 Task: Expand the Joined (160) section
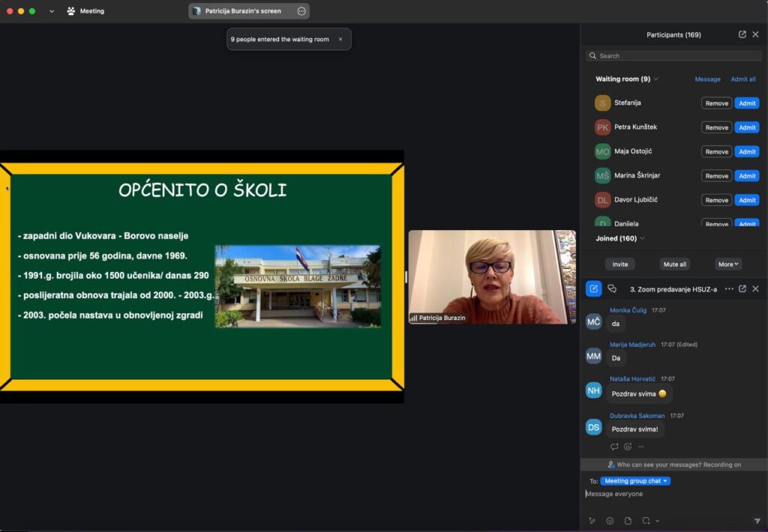tap(643, 238)
